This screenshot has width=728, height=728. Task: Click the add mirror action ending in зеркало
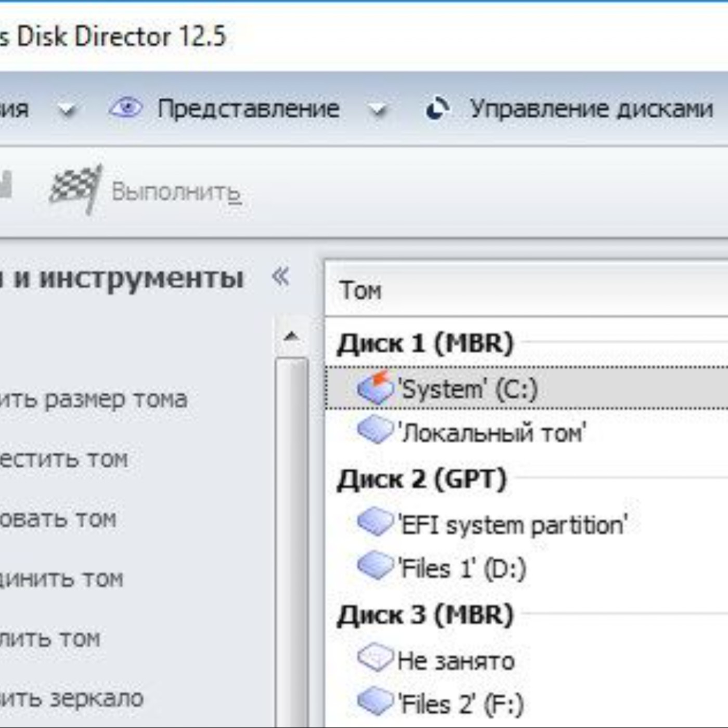click(x=72, y=698)
